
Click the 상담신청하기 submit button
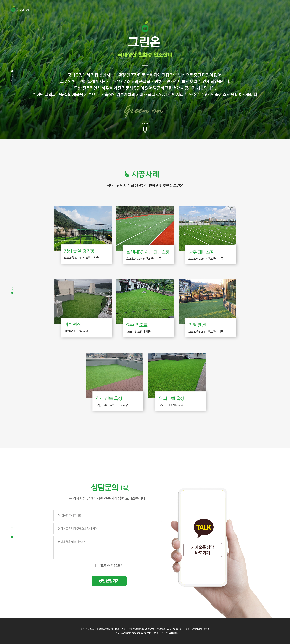(109, 581)
